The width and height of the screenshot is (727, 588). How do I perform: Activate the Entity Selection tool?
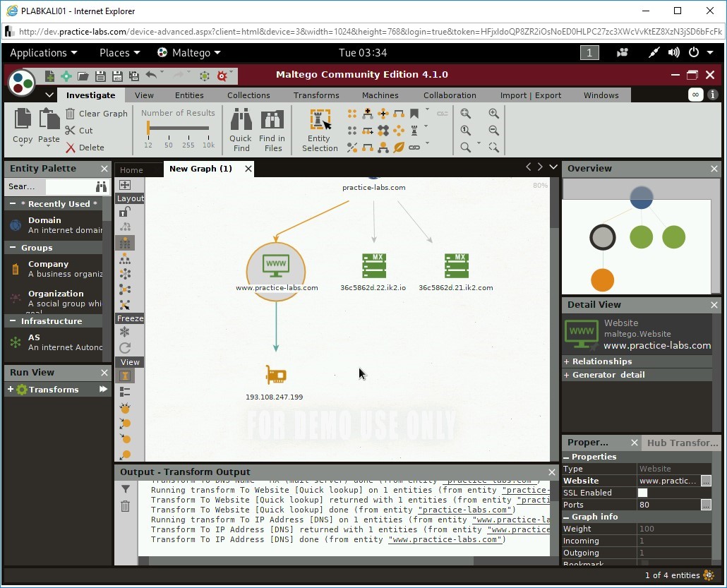click(319, 128)
